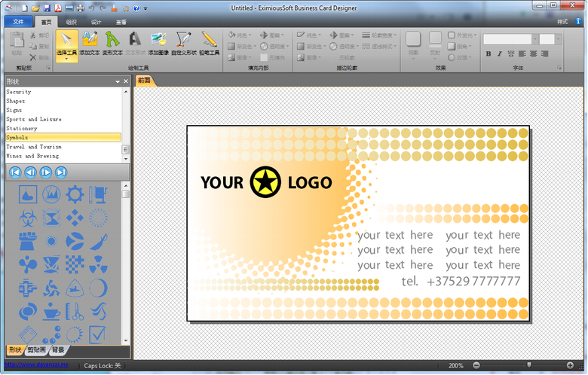Image resolution: width=588 pixels, height=375 pixels.
Task: Switch to the 设计 (Design) ribbon tab
Action: coord(96,22)
